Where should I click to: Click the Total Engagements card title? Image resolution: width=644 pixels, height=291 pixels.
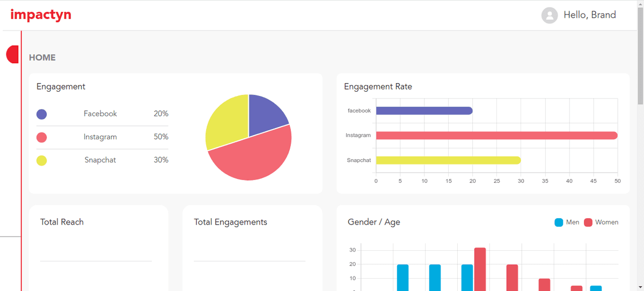point(230,222)
